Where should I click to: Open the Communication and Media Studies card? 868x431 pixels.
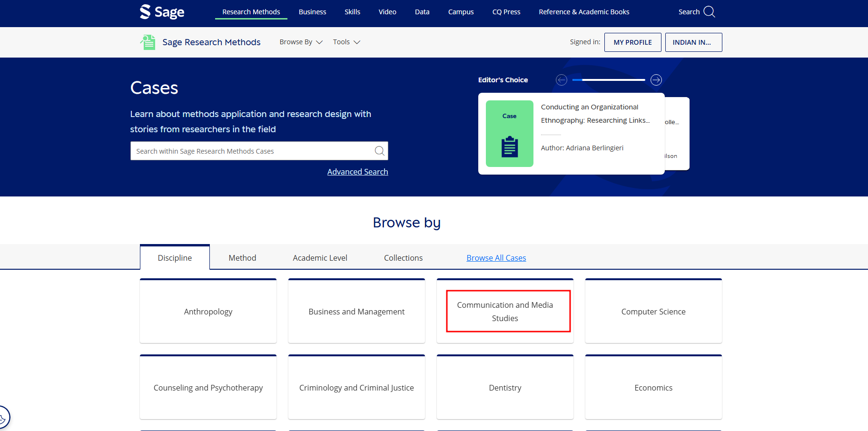(x=505, y=311)
